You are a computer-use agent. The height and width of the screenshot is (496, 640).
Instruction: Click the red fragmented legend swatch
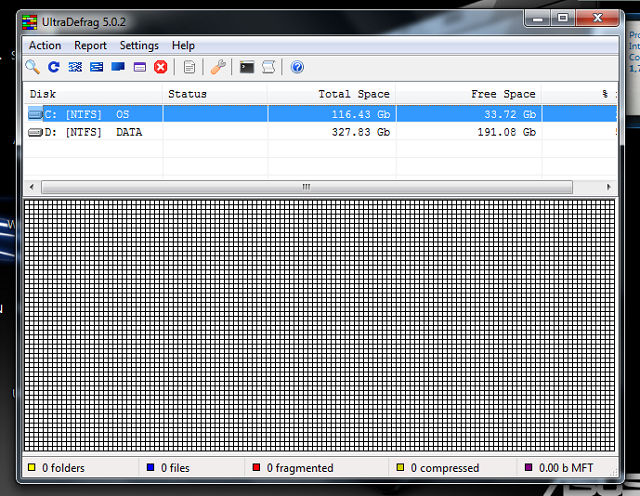pos(256,467)
